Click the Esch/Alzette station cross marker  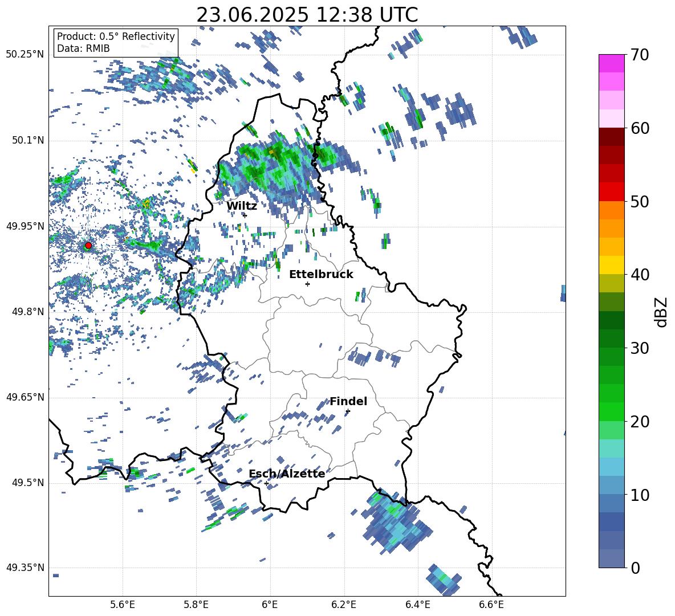(266, 483)
